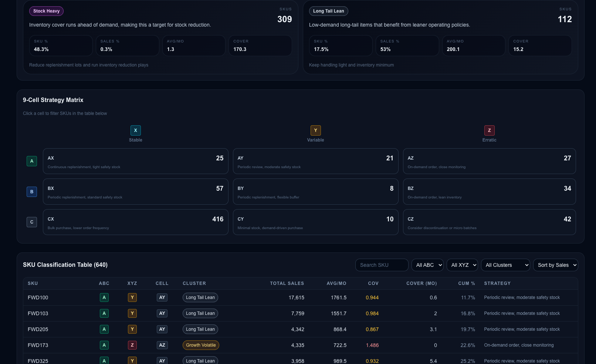Click the C row badge in matrix
Image resolution: width=596 pixels, height=364 pixels.
(x=32, y=222)
